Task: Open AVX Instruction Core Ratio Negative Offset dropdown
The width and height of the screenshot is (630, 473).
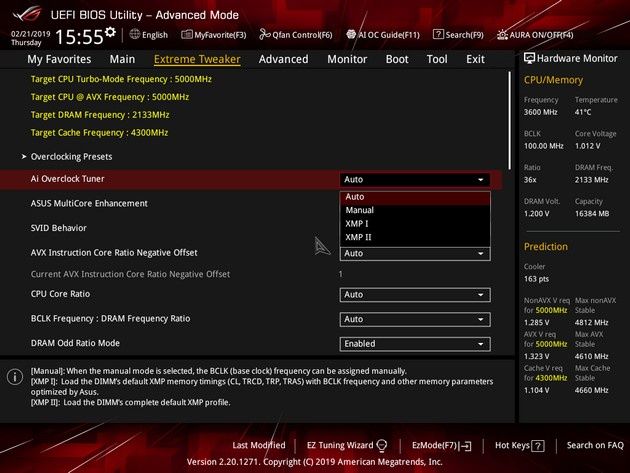Action: coord(415,254)
